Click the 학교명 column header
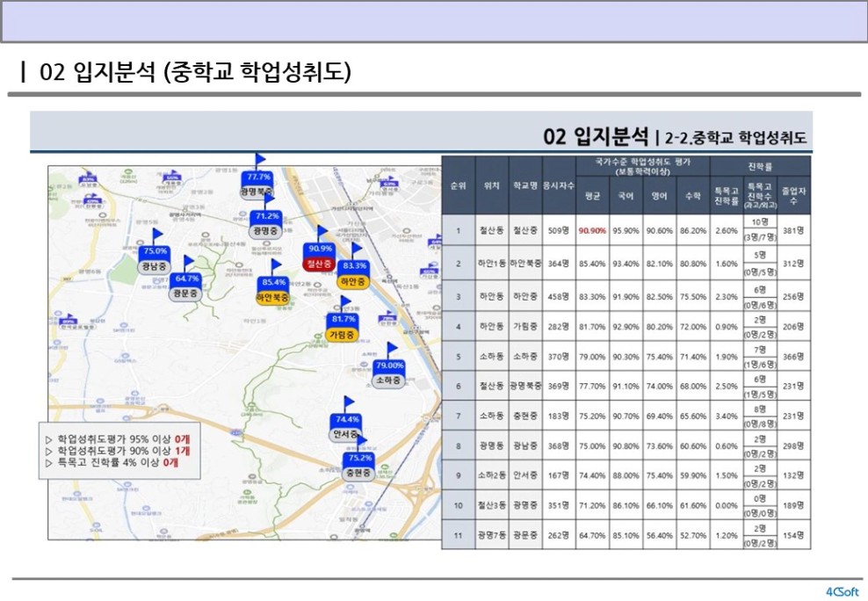This screenshot has height=601, width=868. [524, 186]
